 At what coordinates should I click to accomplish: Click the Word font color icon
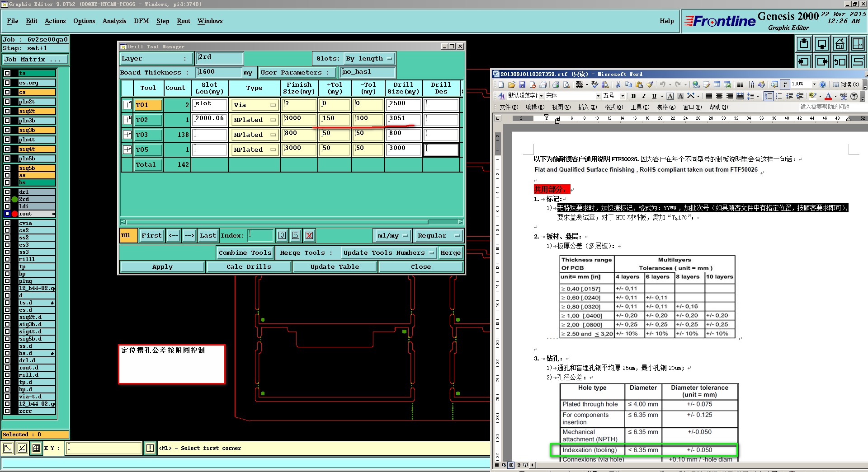[828, 96]
